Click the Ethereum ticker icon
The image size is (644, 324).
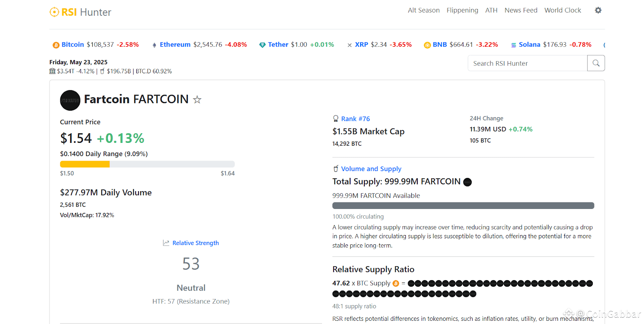(x=154, y=45)
